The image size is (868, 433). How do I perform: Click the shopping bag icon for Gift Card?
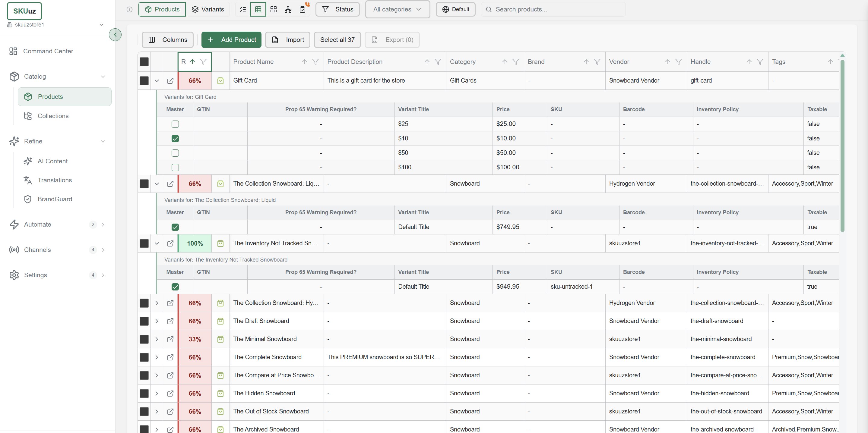coord(220,81)
